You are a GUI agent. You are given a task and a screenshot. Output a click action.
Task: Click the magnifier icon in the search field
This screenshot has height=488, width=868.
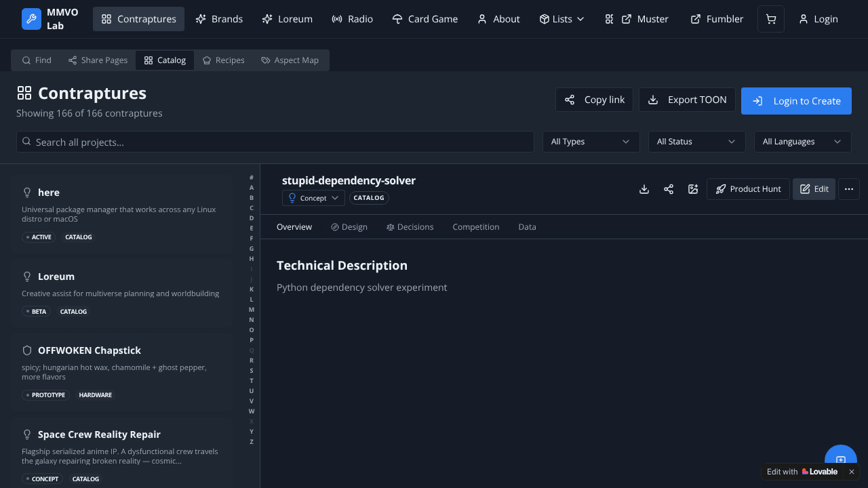(x=27, y=142)
